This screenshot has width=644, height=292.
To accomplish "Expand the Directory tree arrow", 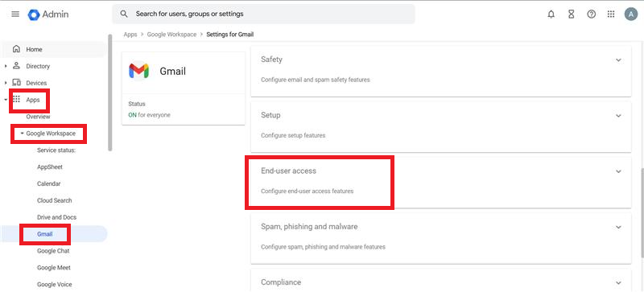I will (x=6, y=66).
